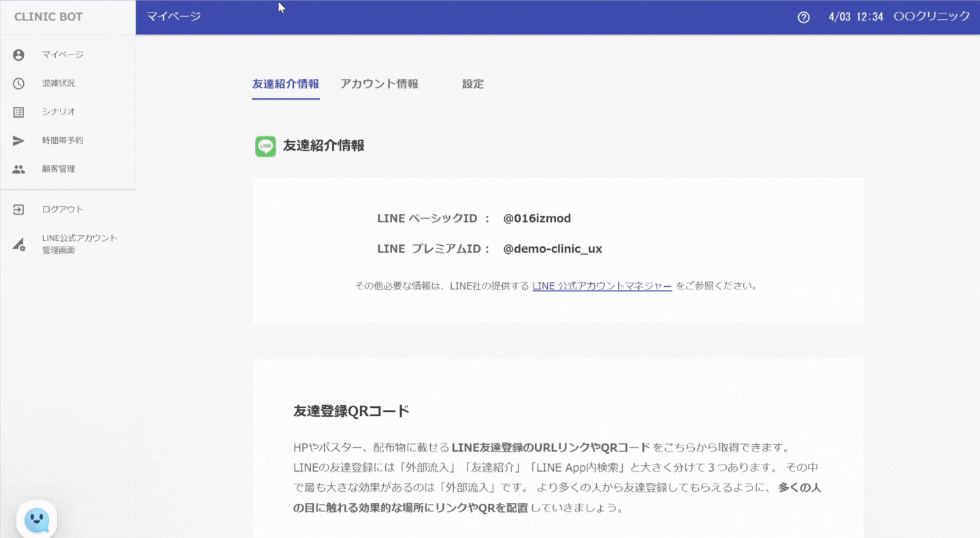The width and height of the screenshot is (980, 538).
Task: Click the LINE basic ID @016izmod
Action: click(x=537, y=219)
